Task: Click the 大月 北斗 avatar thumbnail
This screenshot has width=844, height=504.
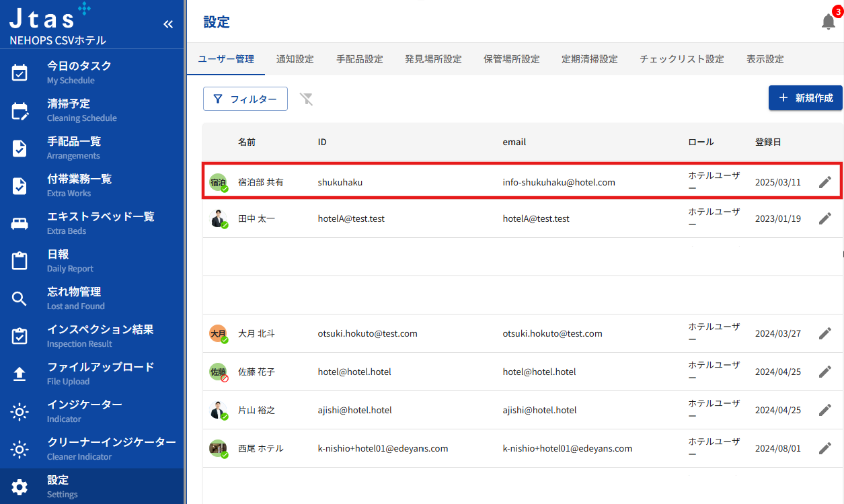Action: coord(218,333)
